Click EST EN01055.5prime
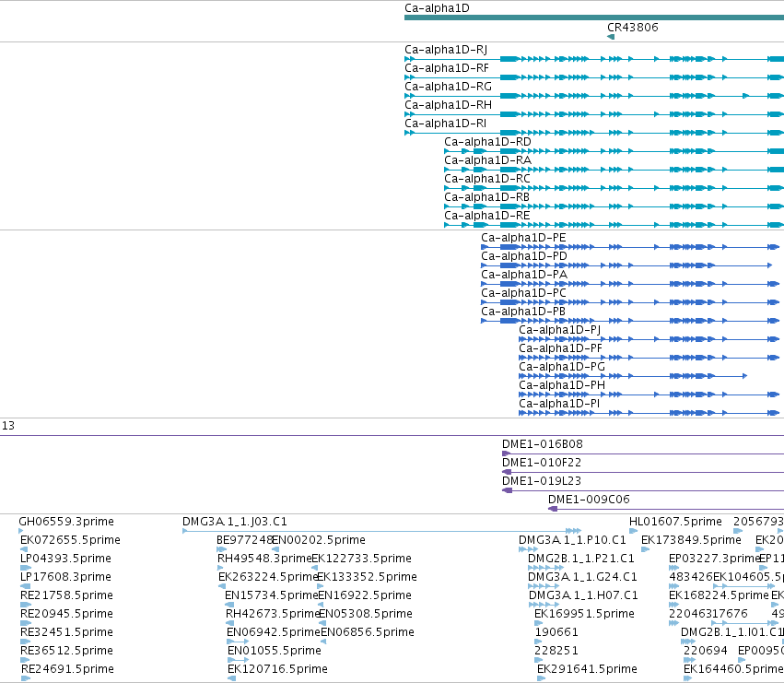This screenshot has width=784, height=683. click(274, 651)
